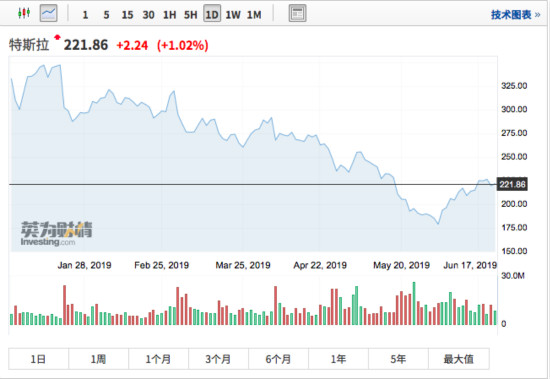Click the 300.00 price axis label
The image size is (550, 379).
point(514,109)
